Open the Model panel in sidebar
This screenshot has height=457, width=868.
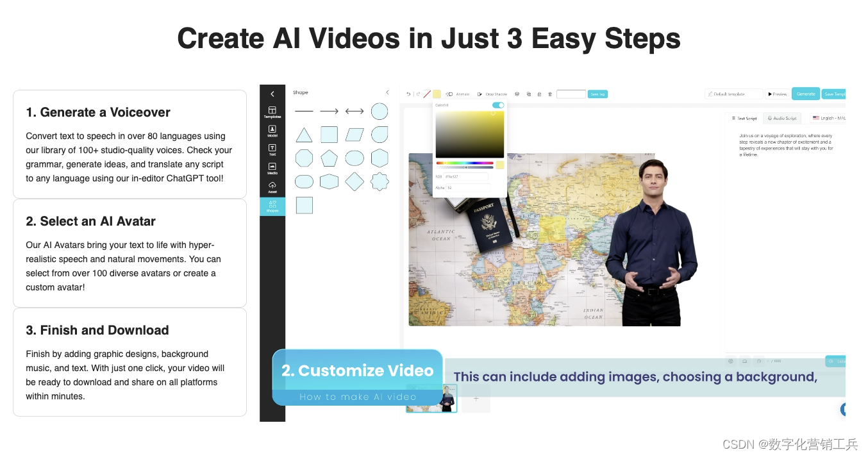click(272, 131)
